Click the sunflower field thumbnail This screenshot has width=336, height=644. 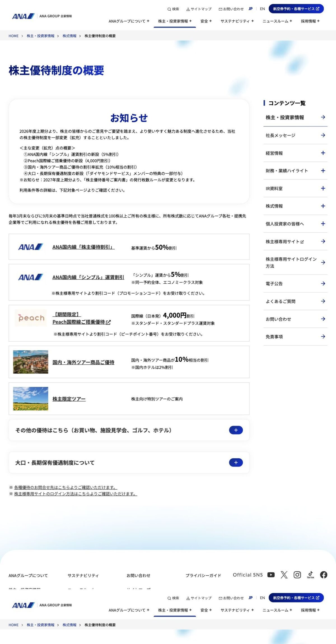[x=31, y=399]
